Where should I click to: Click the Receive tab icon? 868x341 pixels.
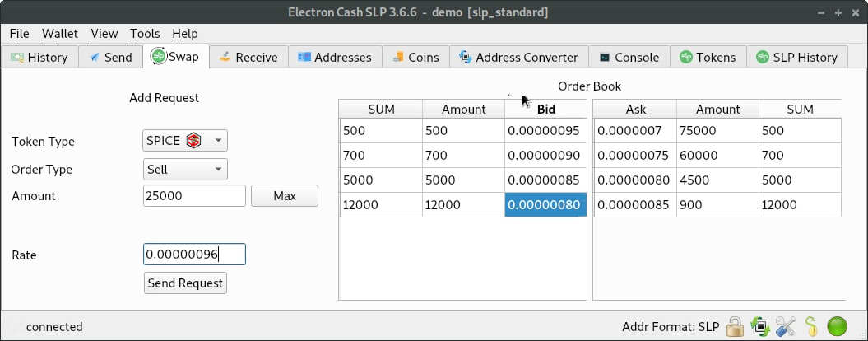(x=225, y=57)
